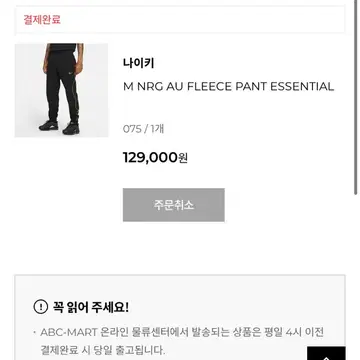The width and height of the screenshot is (360, 360).
Task: Open the Nike fleece pant product thumbnail
Action: point(61,90)
